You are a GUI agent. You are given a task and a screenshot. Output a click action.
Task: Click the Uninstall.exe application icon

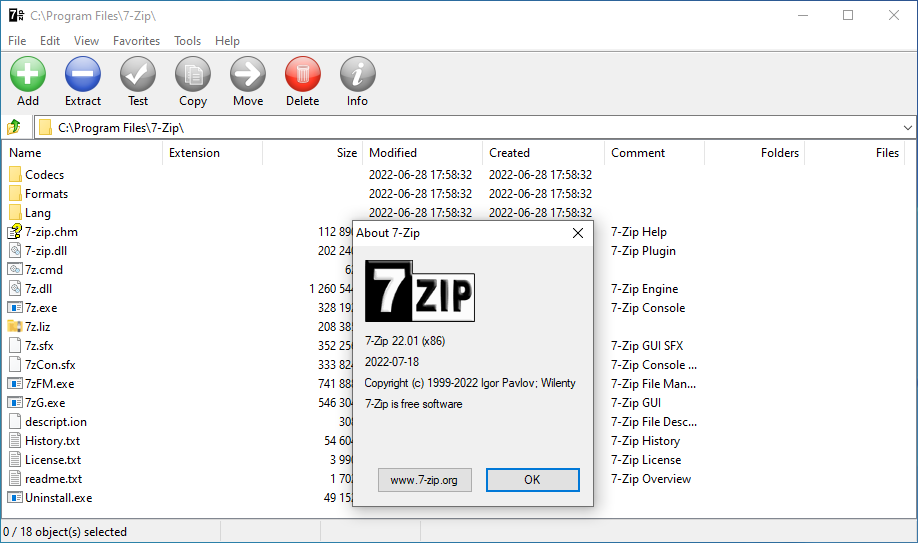pos(15,497)
